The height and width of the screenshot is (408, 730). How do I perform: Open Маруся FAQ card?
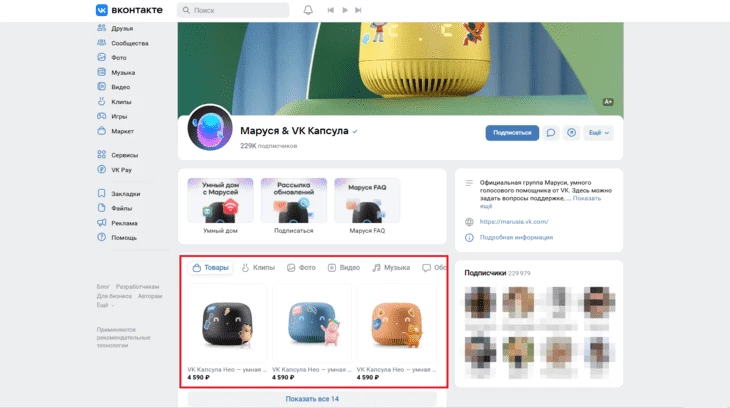367,205
